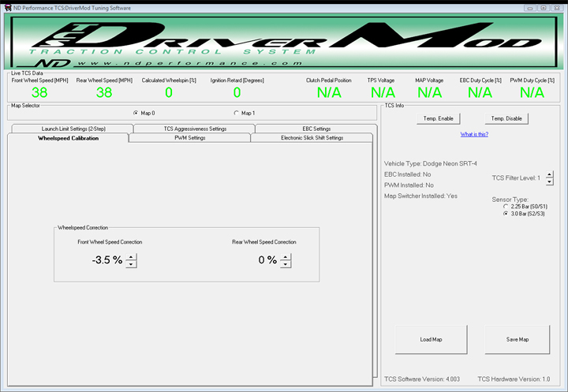Click the PWM Duty Cycle N/A value

point(532,93)
